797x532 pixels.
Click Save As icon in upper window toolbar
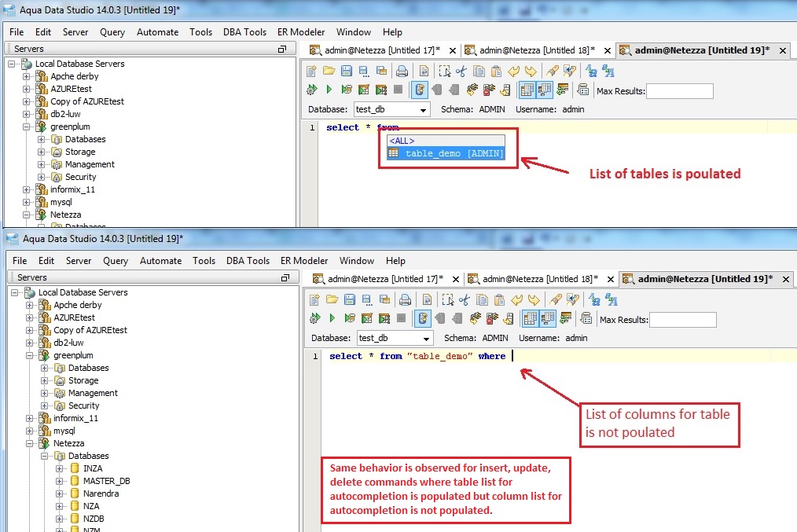(x=364, y=72)
